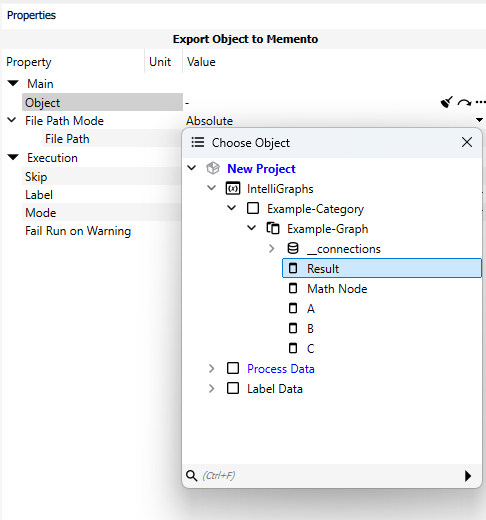Select Example-Graph in the tree

pos(328,229)
